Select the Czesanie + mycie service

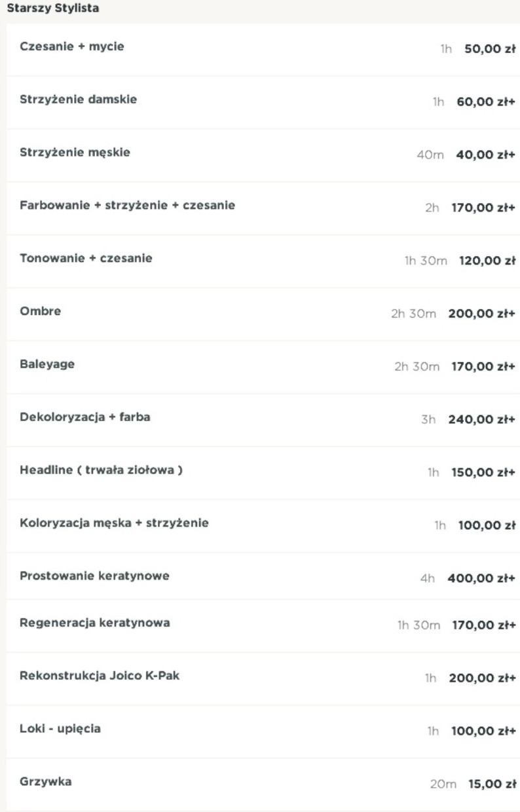[x=72, y=47]
